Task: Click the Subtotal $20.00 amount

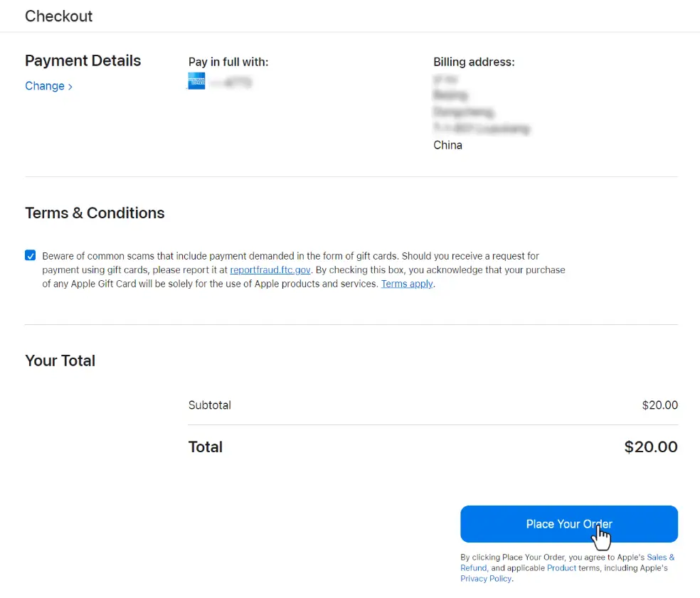Action: pyautogui.click(x=660, y=405)
